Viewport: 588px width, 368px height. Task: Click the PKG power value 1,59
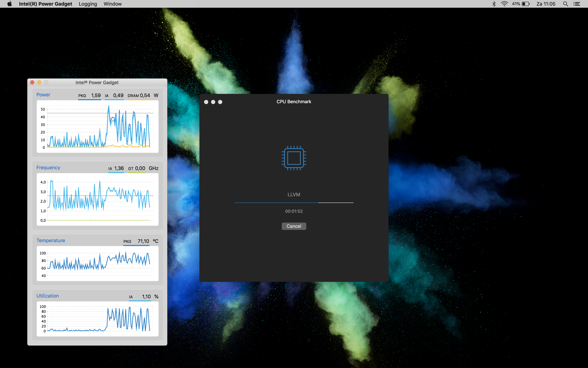[96, 95]
